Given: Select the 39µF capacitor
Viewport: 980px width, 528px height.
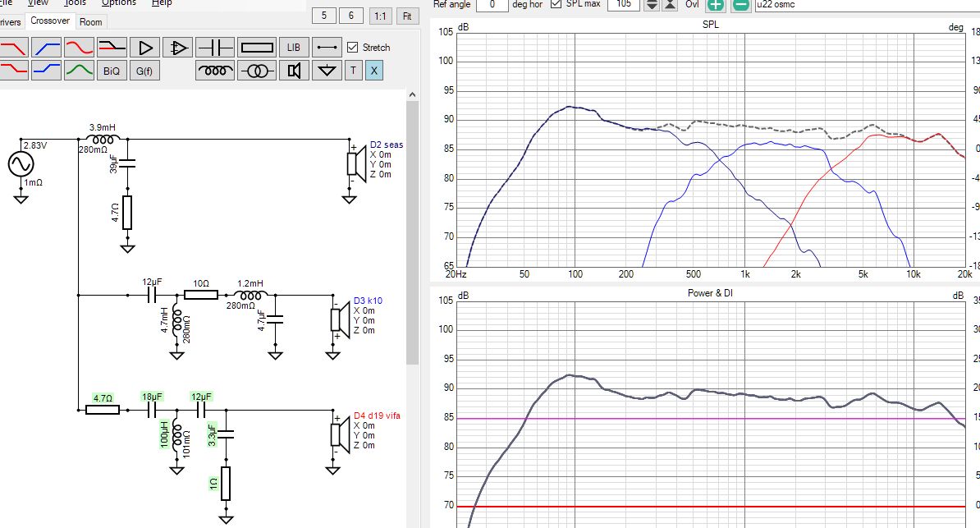Looking at the screenshot, I should click(127, 164).
